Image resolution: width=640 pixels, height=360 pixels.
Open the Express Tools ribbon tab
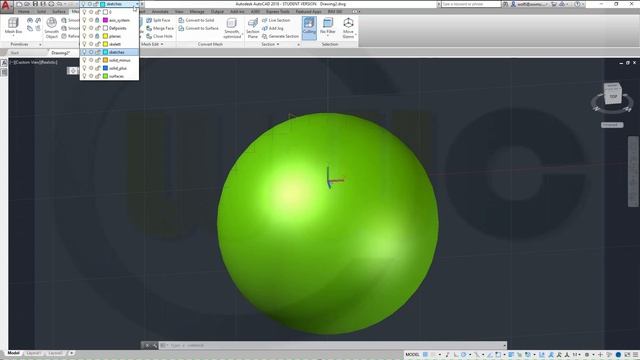(x=278, y=12)
